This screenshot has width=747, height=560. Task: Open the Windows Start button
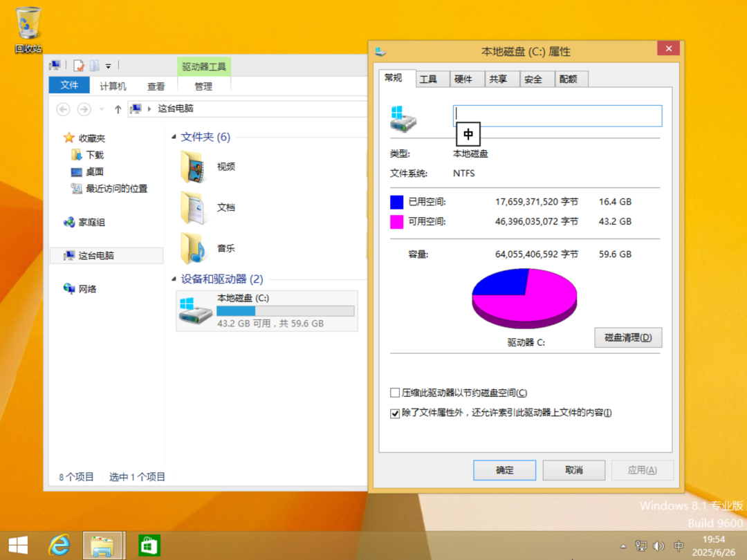18,545
